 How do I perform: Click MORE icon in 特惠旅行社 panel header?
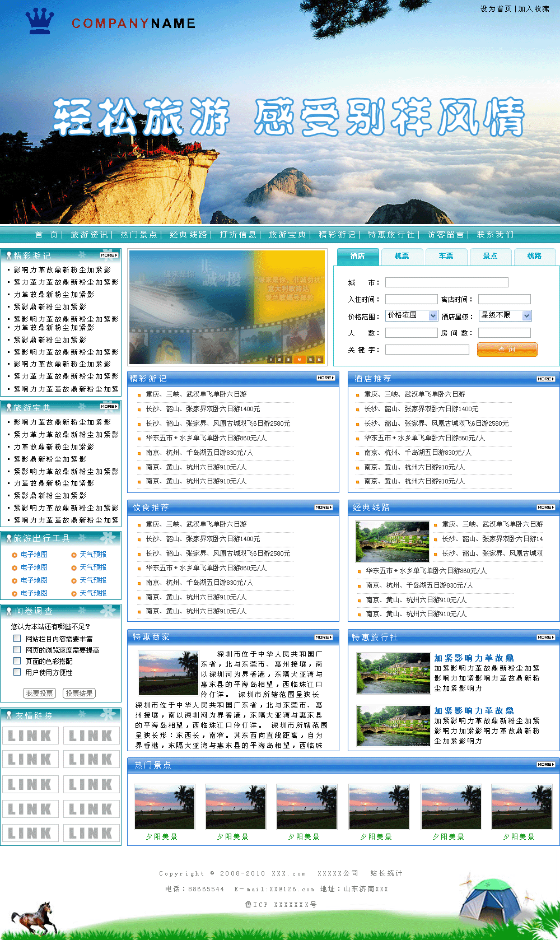point(545,637)
